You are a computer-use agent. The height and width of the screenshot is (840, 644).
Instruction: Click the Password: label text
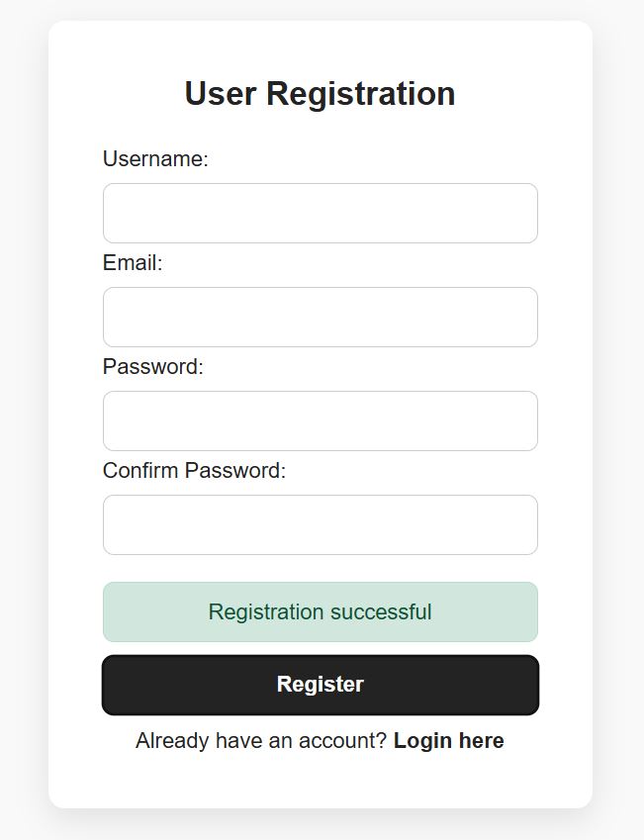click(x=152, y=367)
